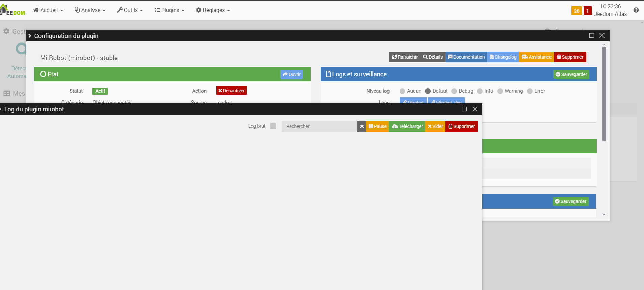The height and width of the screenshot is (290, 644).
Task: Open plugin Détails
Action: click(x=433, y=57)
